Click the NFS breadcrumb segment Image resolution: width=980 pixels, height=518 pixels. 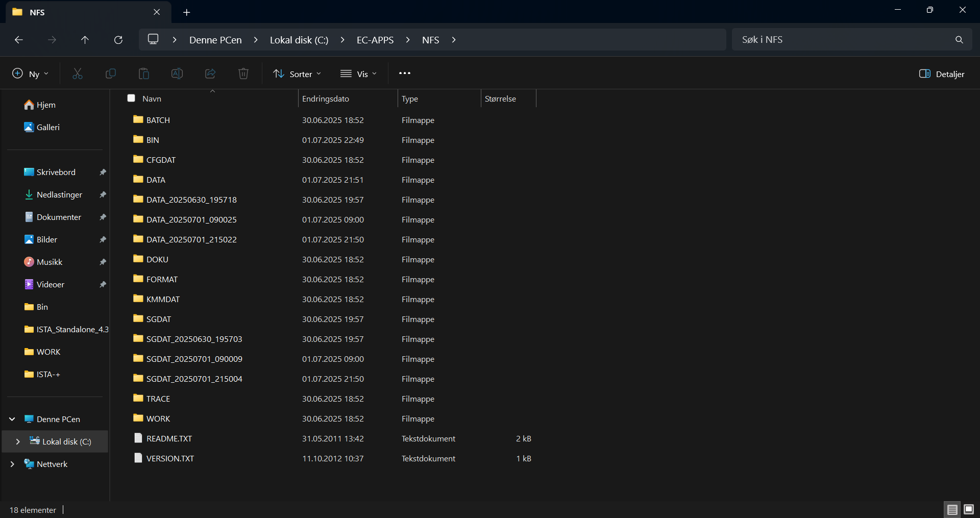tap(430, 40)
